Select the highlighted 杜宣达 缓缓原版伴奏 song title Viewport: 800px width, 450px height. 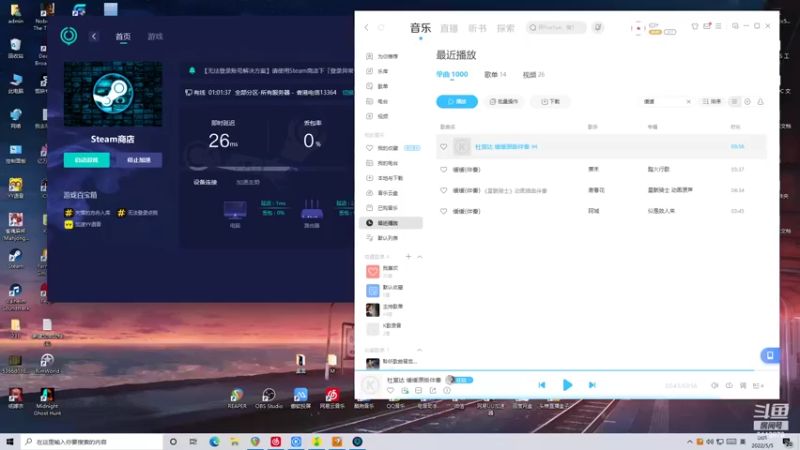click(x=502, y=147)
